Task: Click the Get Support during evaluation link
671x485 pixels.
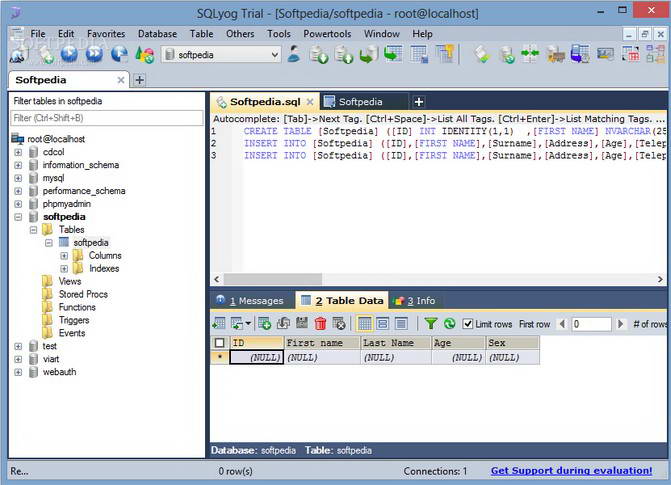Action: coord(571,471)
